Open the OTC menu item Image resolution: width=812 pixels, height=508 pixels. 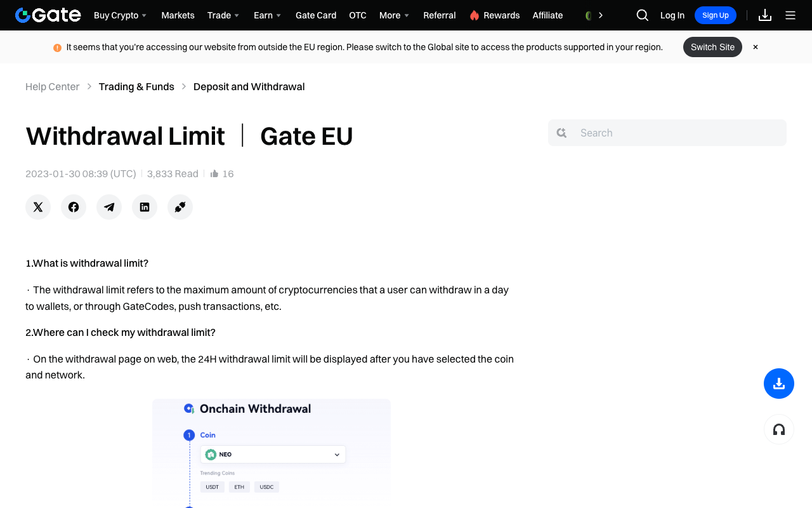click(x=358, y=15)
